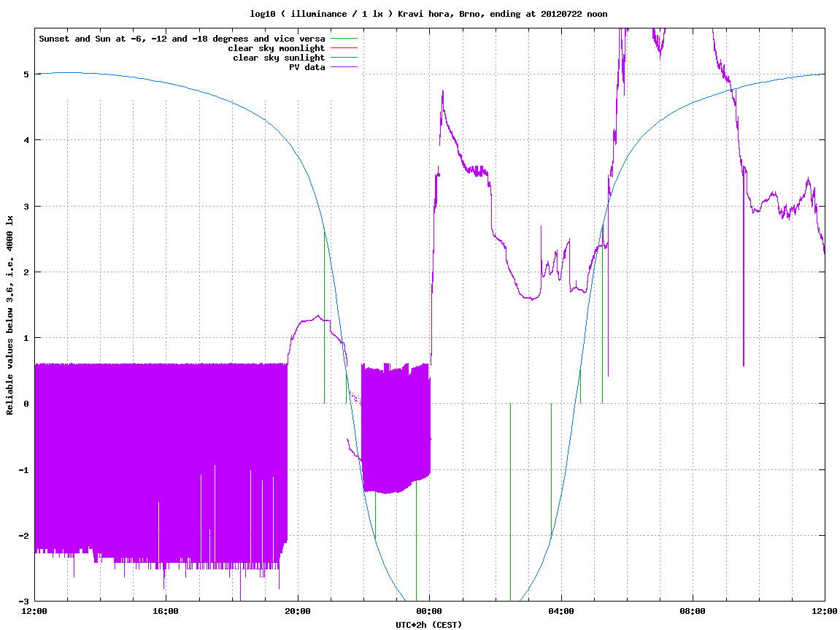The image size is (840, 630).
Task: Click the 00:00 x-axis tick label
Action: pyautogui.click(x=430, y=611)
